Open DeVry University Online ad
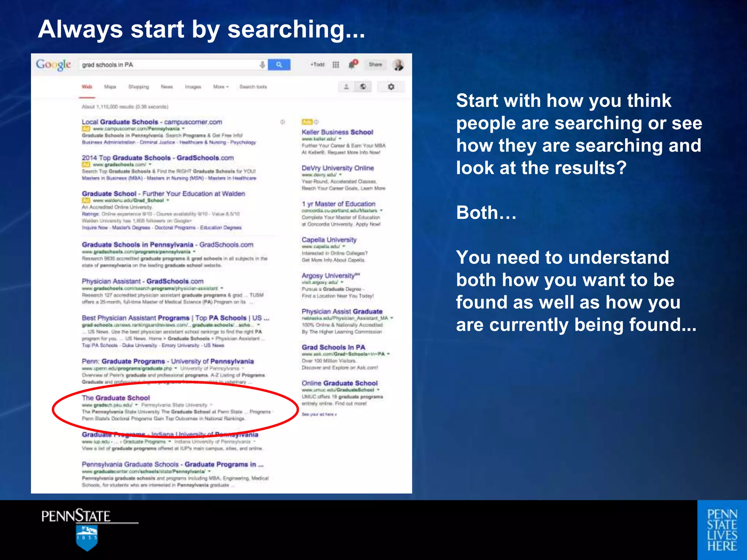This screenshot has height=560, width=747. point(338,168)
